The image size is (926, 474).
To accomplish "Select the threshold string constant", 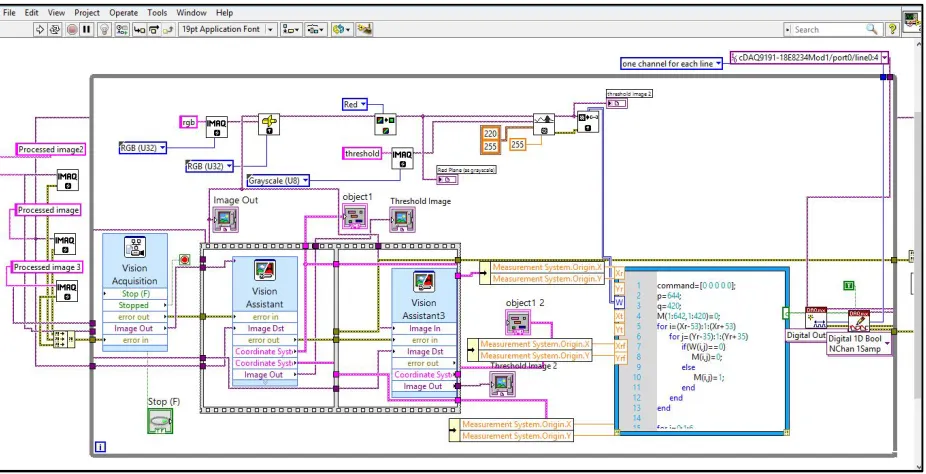I will pos(362,153).
